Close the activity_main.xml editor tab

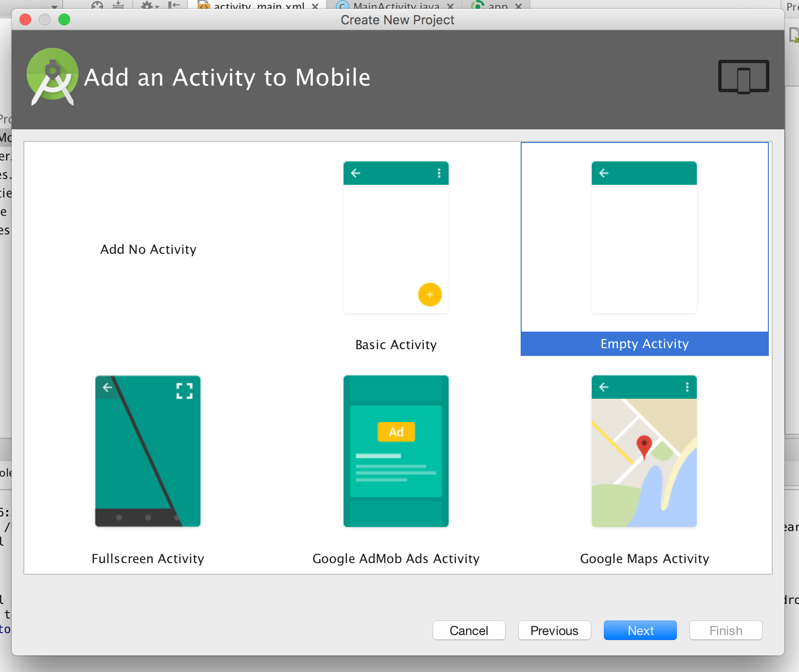pos(315,6)
